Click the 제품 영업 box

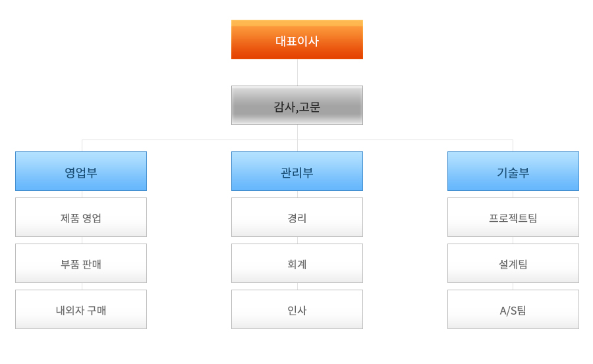point(81,217)
